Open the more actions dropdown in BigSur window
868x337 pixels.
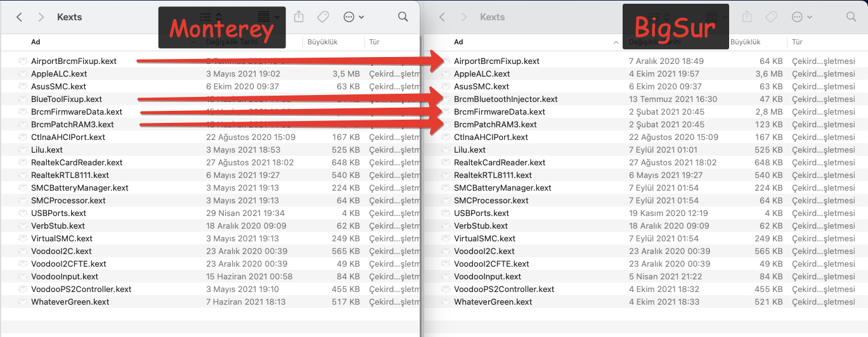801,17
